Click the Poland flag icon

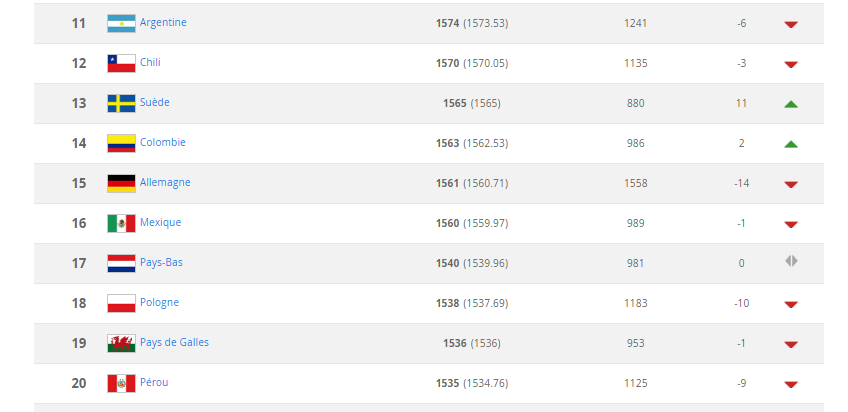click(121, 303)
